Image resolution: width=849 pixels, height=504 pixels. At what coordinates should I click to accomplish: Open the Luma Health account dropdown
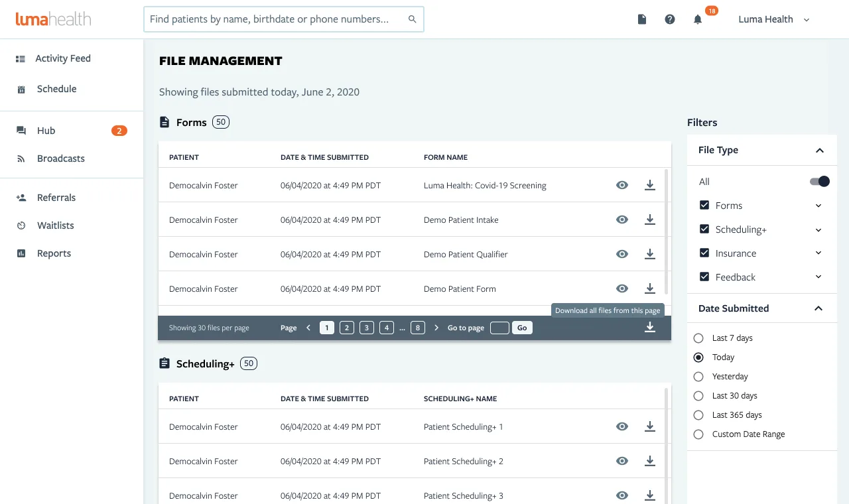coord(774,20)
